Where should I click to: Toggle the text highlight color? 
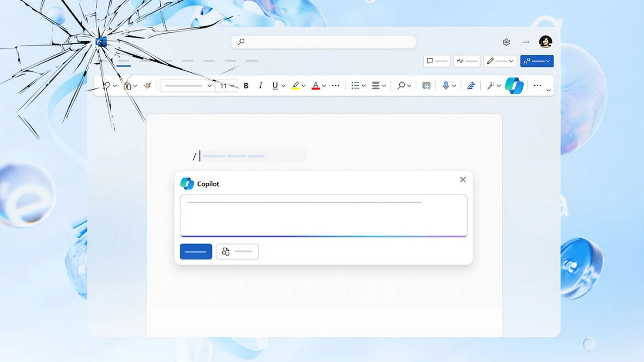click(296, 85)
